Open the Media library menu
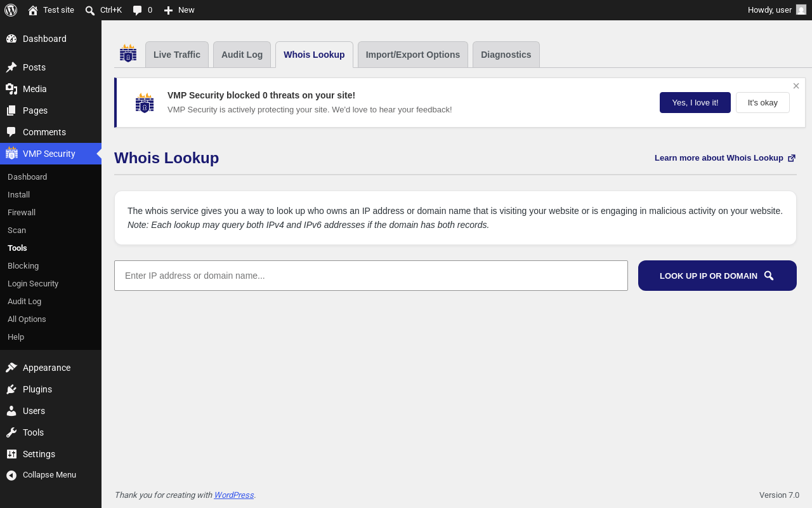Viewport: 812px width, 508px height. [x=51, y=89]
